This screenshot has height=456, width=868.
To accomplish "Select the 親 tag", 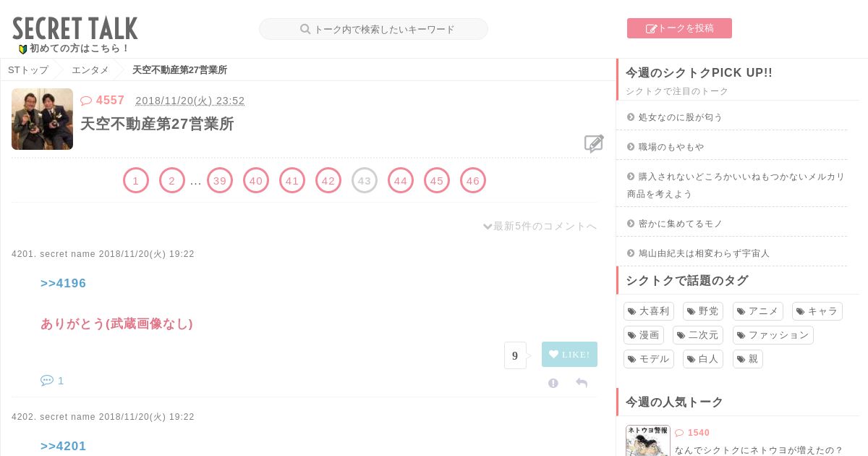I will (748, 359).
